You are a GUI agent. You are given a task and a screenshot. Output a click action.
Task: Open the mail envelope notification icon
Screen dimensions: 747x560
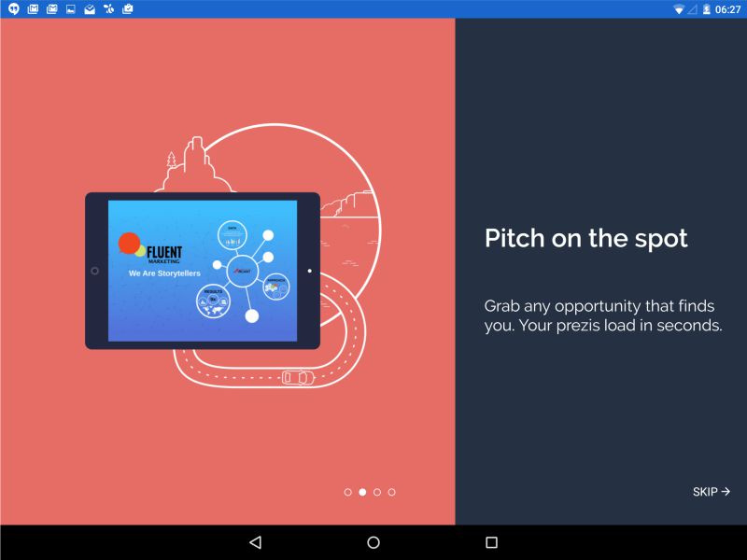pos(90,9)
